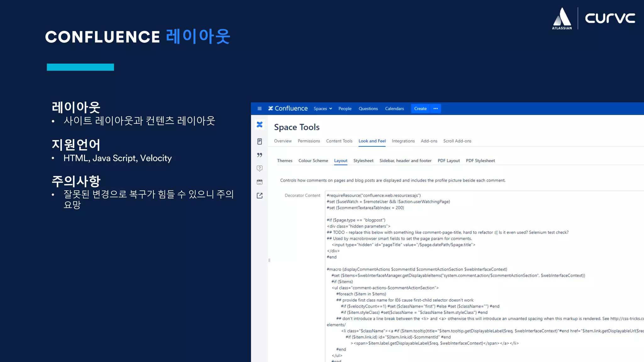Image resolution: width=644 pixels, height=362 pixels.
Task: Click 'HTML, Java Script, Velocity' bullet text
Action: coord(118,158)
